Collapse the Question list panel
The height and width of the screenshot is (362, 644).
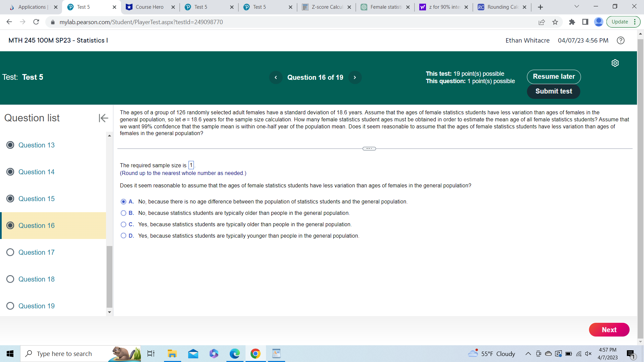103,118
